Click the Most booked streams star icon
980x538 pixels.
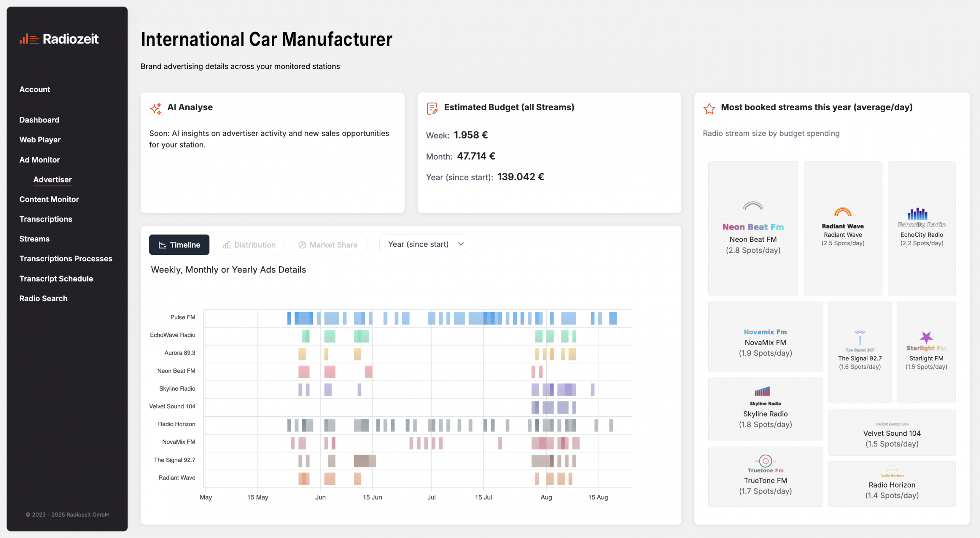709,108
